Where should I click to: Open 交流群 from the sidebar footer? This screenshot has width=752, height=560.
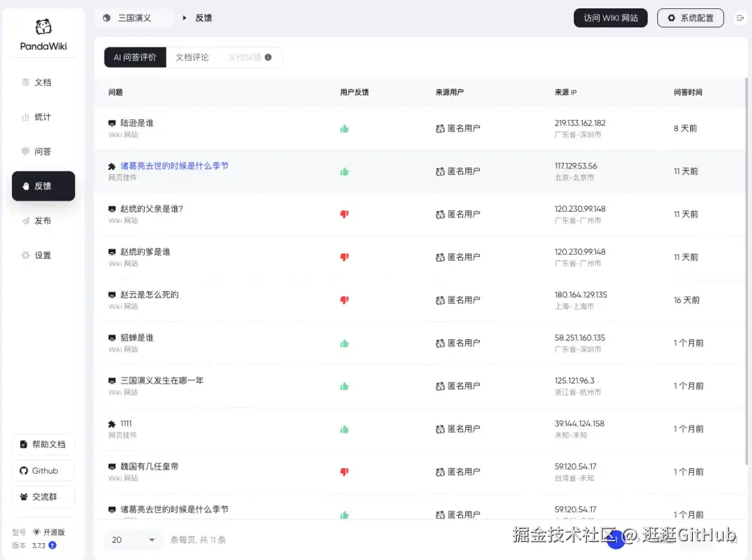tap(43, 497)
